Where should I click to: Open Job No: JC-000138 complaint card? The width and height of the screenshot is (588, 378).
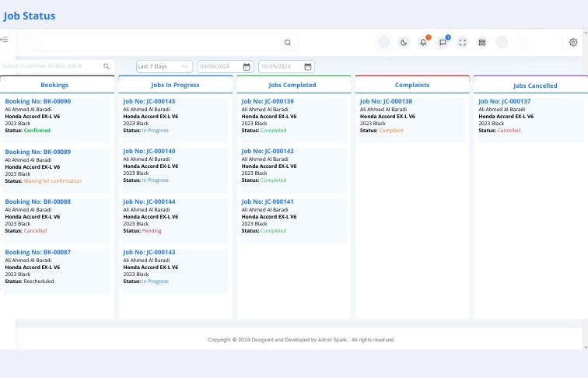pos(386,101)
